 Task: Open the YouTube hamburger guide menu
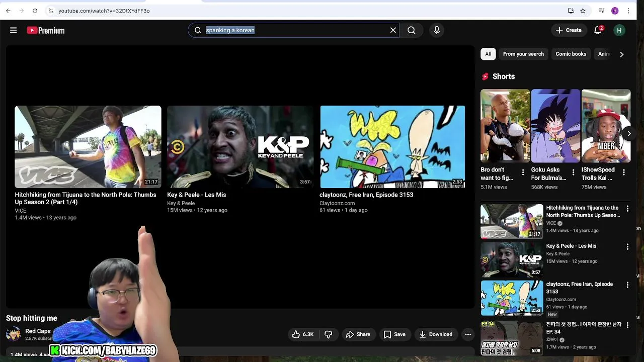(x=14, y=30)
